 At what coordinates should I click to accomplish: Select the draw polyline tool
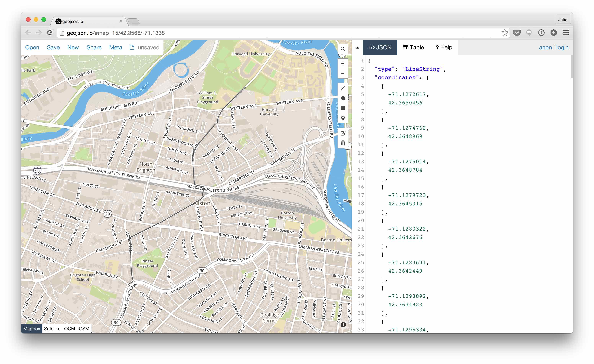343,88
